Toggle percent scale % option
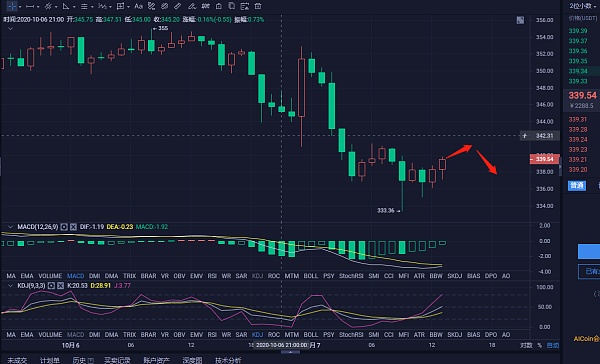Image resolution: width=600 pixels, height=364 pixels. click(540, 345)
